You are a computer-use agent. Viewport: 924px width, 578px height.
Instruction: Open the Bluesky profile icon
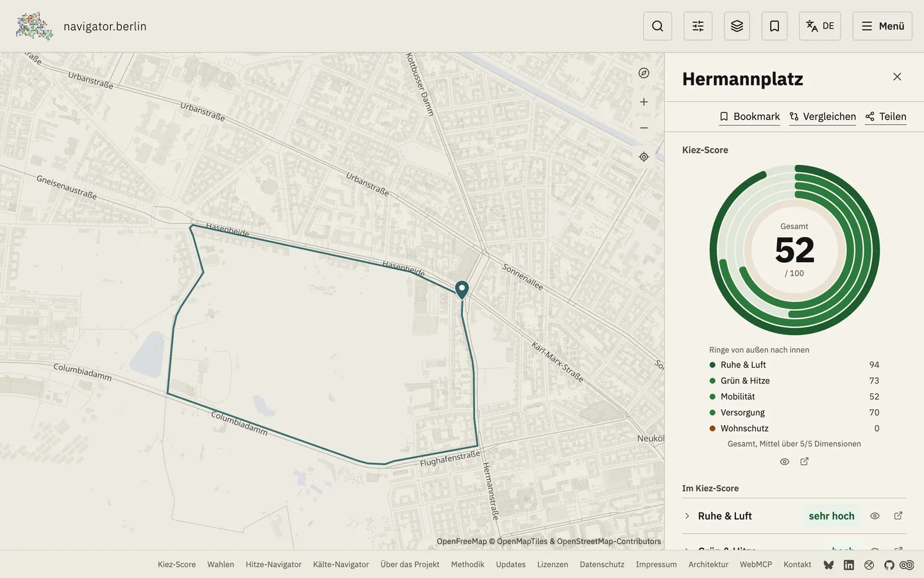(829, 565)
